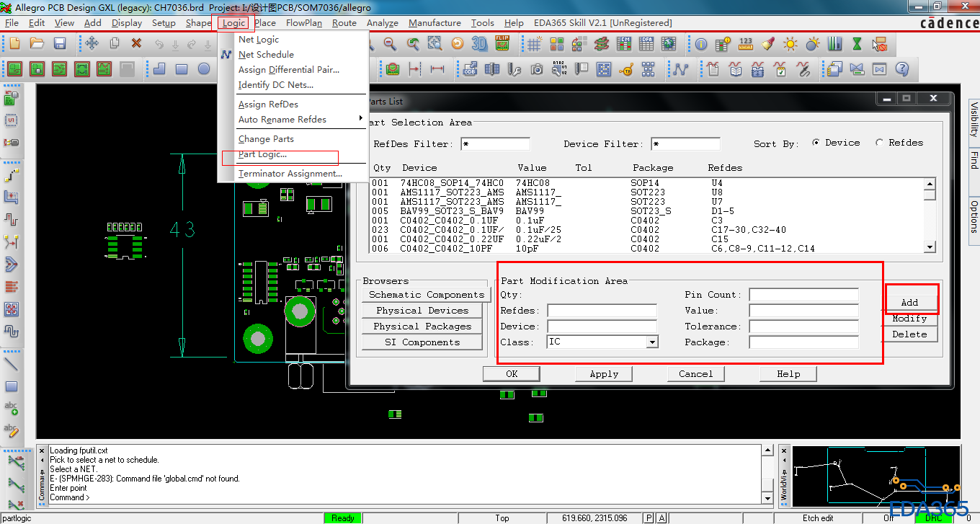
Task: Click the Refdes input field
Action: tap(602, 311)
